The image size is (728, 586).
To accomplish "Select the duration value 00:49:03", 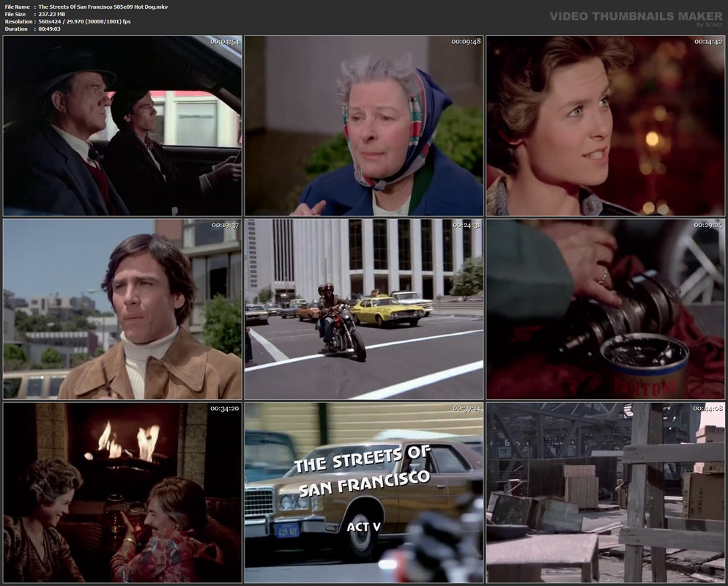I will click(x=50, y=29).
